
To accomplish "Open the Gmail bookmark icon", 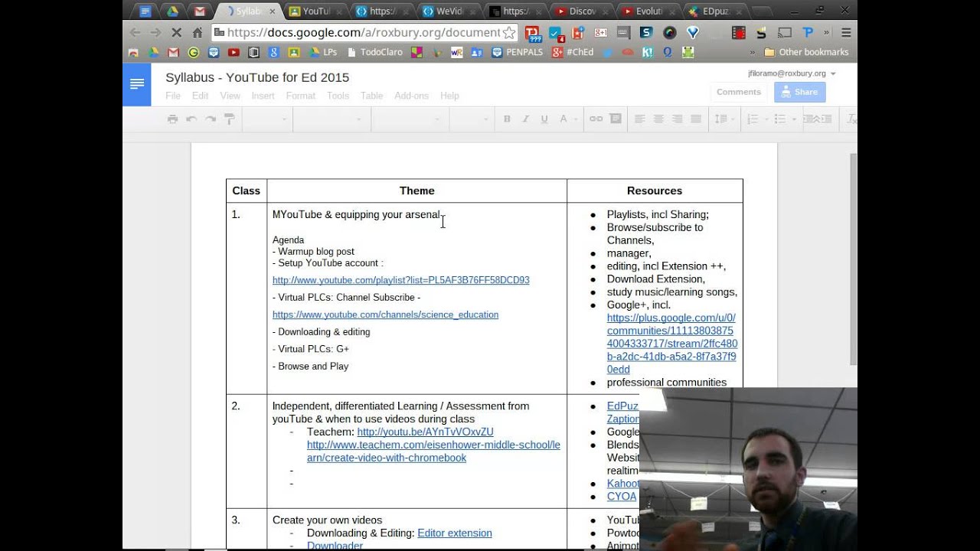I will pos(173,53).
